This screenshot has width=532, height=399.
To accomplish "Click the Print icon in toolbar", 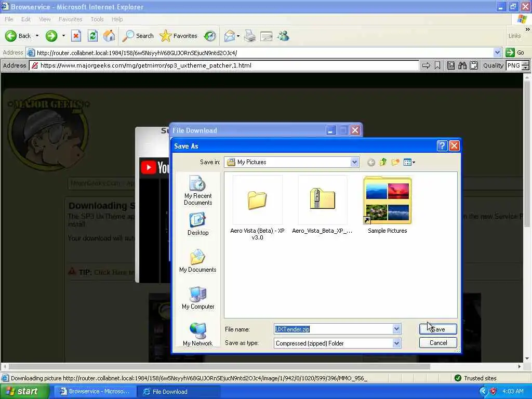I will 250,36.
